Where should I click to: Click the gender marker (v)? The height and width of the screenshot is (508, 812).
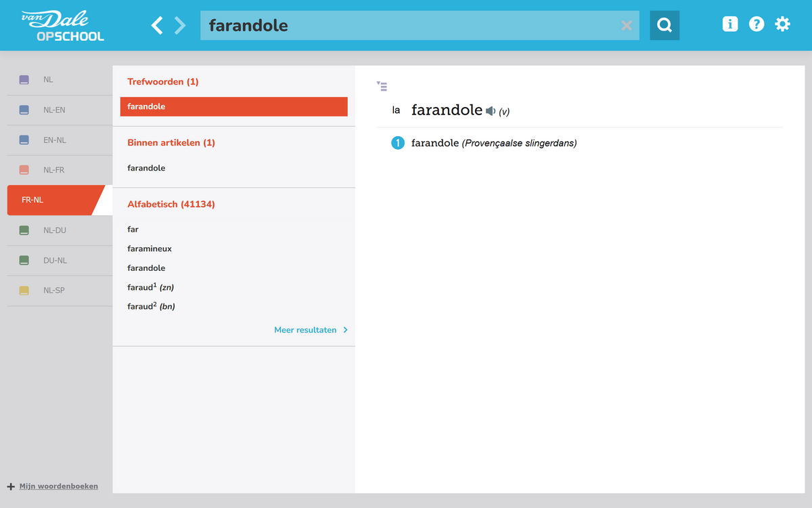point(504,112)
